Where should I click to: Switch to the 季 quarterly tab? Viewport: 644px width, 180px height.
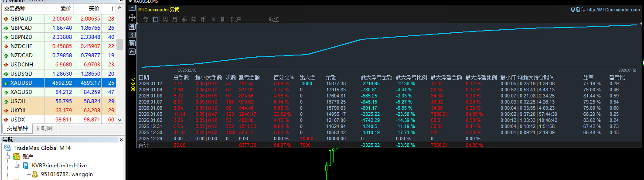[184, 19]
